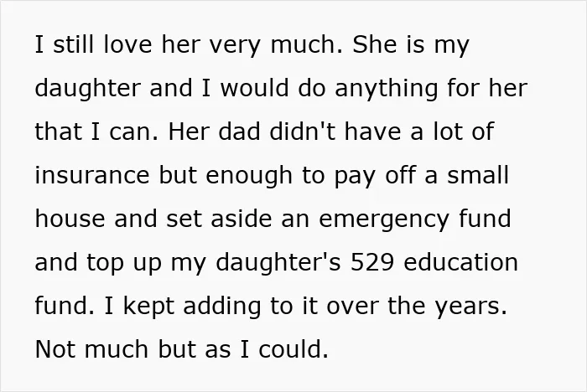Click the words "that I can" in the text
587x392 pixels.
click(x=96, y=132)
